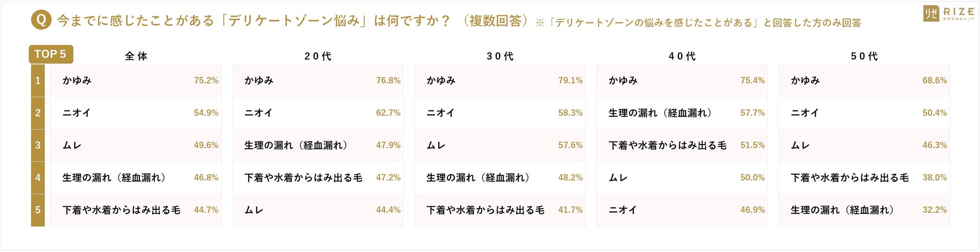The width and height of the screenshot is (980, 252).
Task: Click the gold Q circle icon
Action: [x=41, y=20]
